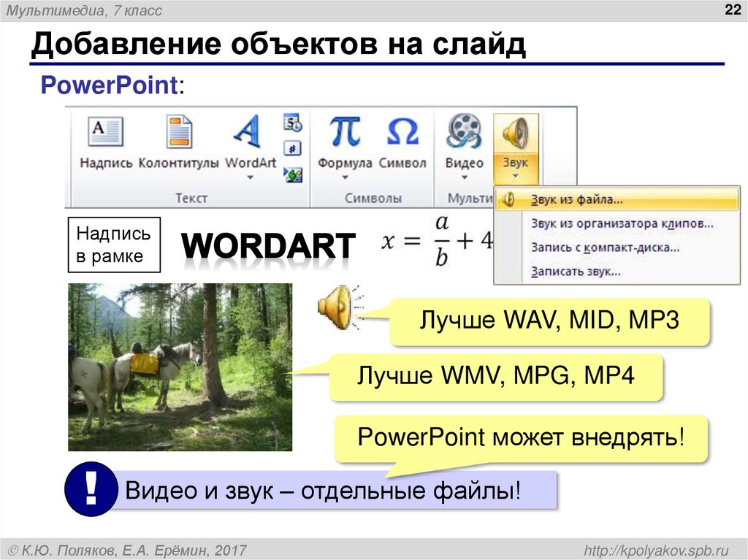Screen dimensions: 748x560
Task: Choose Звук из файла menu entry
Action: pos(617,199)
